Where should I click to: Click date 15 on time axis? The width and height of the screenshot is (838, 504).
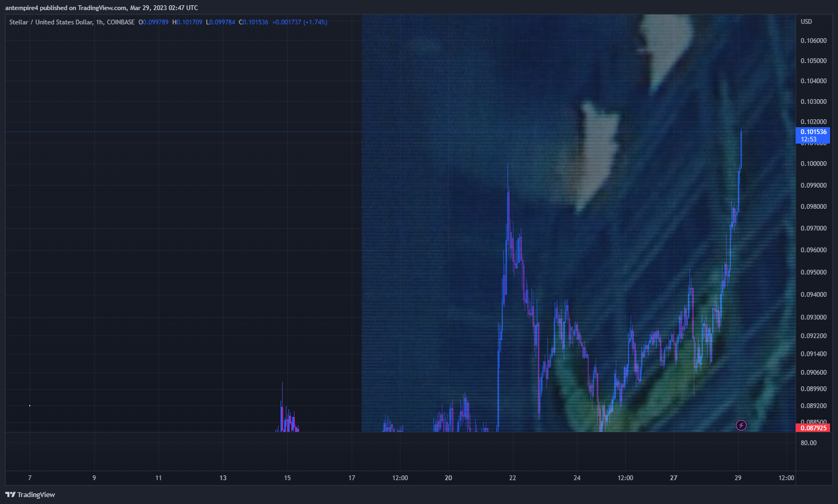tap(287, 478)
